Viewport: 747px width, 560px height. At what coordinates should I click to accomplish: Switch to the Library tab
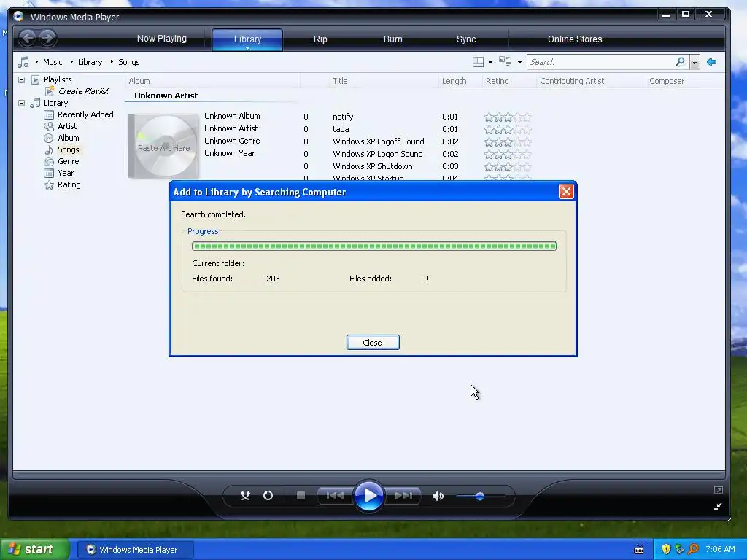(x=247, y=39)
